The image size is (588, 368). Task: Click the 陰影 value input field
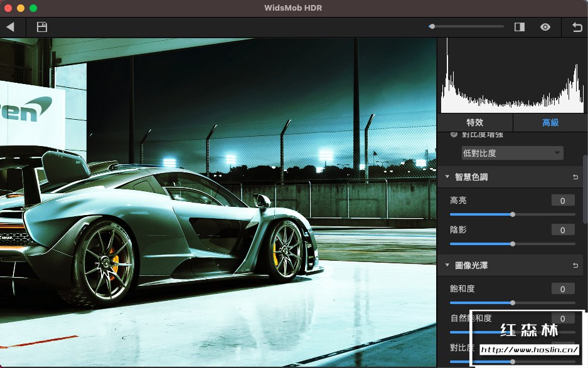[563, 231]
